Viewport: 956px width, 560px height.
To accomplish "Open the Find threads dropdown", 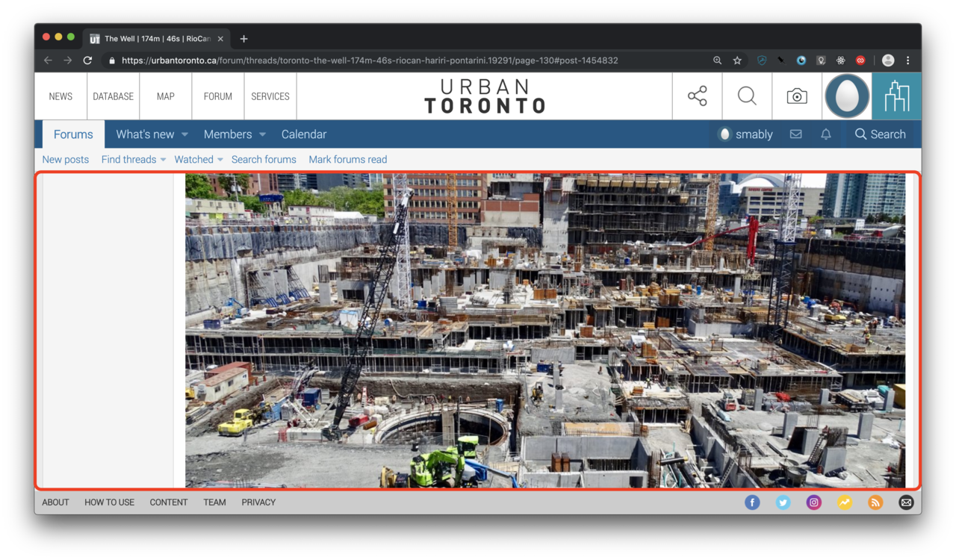I will pos(133,160).
